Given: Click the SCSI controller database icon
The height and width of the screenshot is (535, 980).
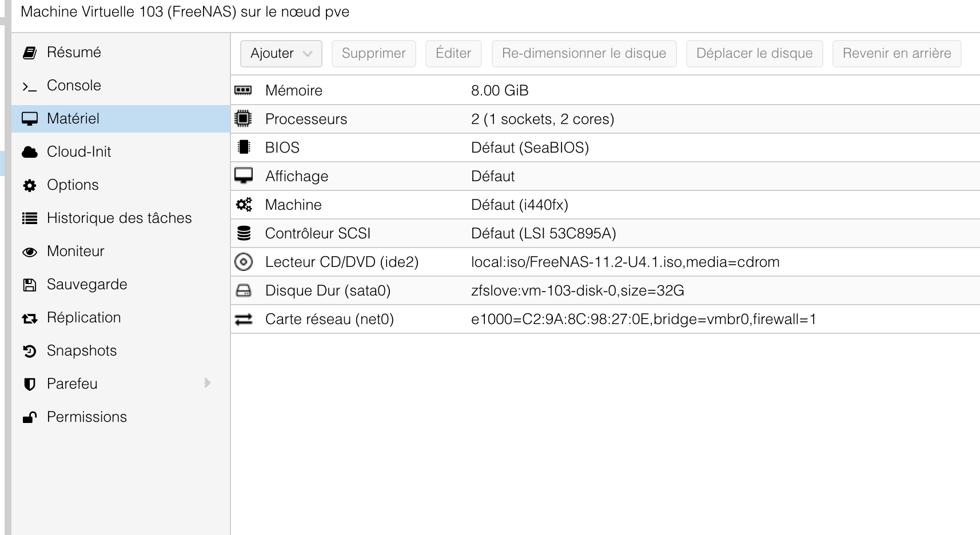Looking at the screenshot, I should [244, 233].
